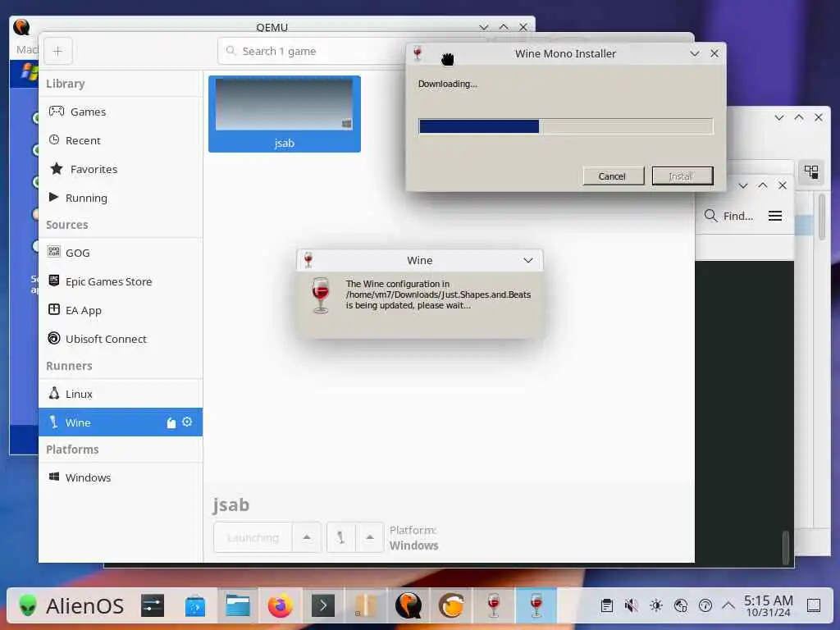
Task: Expand the arrow next to Launching button
Action: click(x=307, y=537)
